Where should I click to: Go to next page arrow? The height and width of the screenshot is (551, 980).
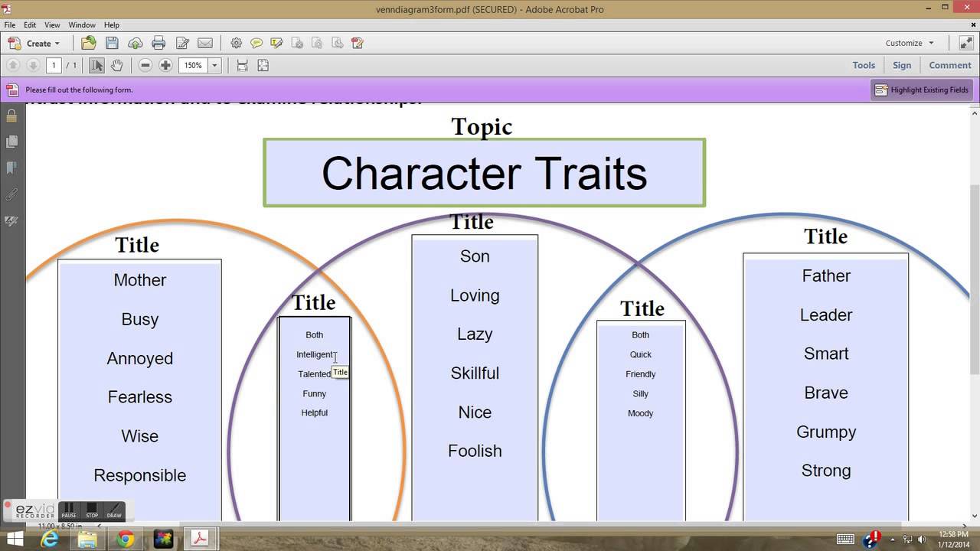point(33,66)
